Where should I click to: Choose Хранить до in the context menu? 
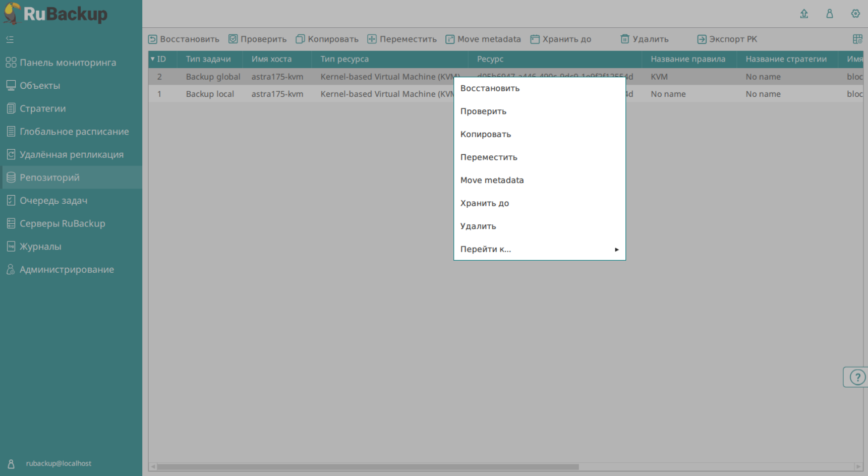click(x=484, y=203)
